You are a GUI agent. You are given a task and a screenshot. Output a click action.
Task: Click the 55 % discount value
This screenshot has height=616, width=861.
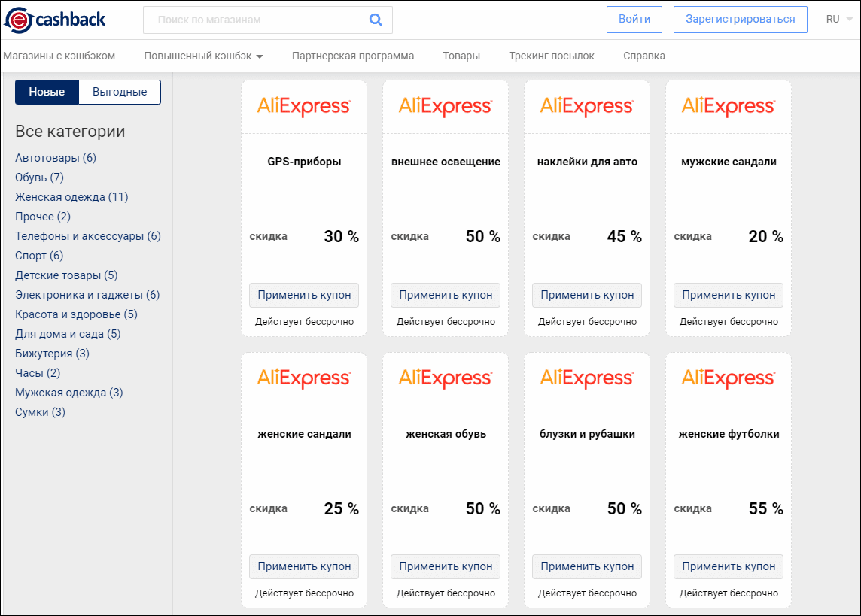pos(766,508)
